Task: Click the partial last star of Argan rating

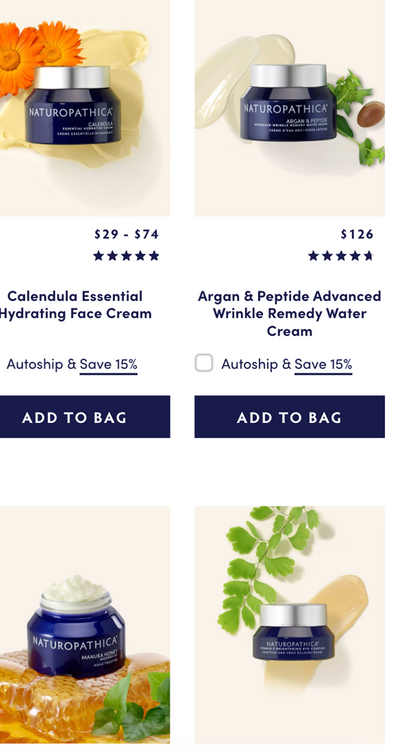Action: (x=368, y=256)
